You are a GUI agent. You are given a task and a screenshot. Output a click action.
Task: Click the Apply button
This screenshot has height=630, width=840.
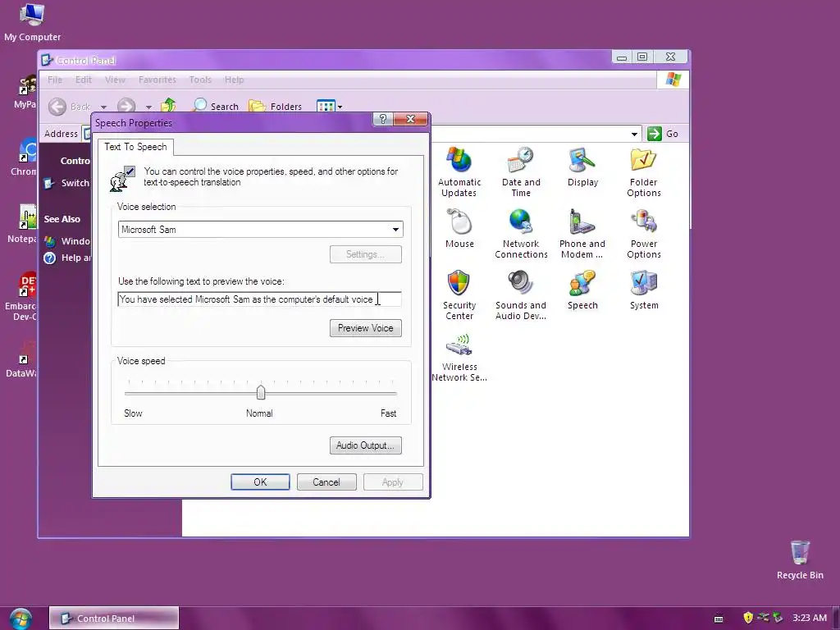(x=393, y=482)
